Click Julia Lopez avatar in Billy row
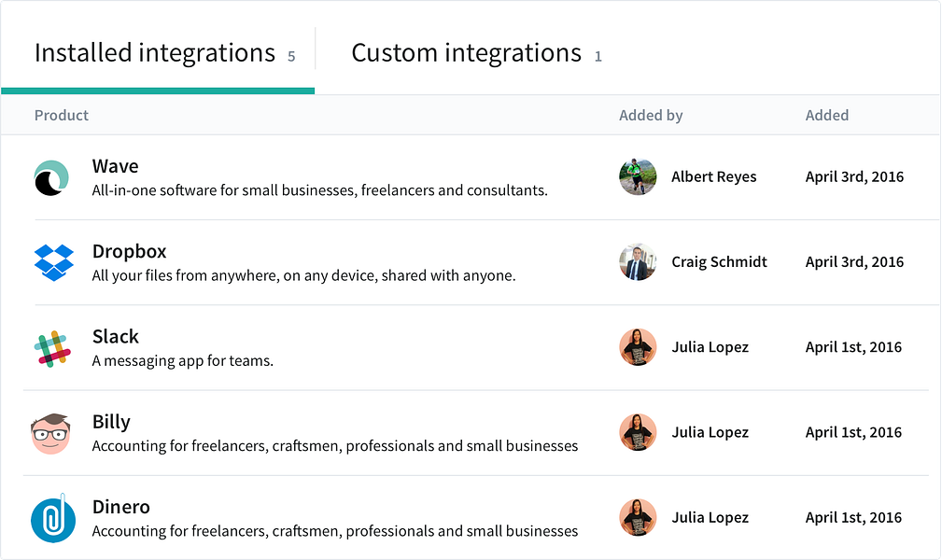This screenshot has height=560, width=942. pos(638,433)
